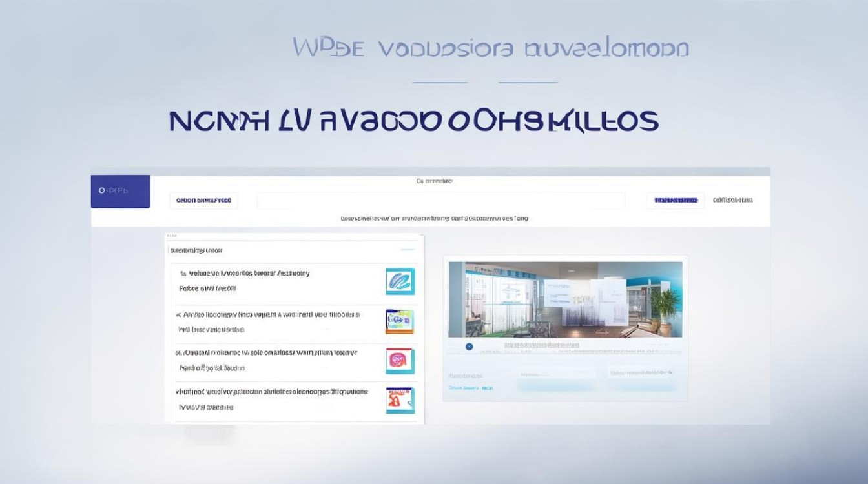Open the right-hand field in the preview card
Screen dimensions: 868x484
pos(643,373)
